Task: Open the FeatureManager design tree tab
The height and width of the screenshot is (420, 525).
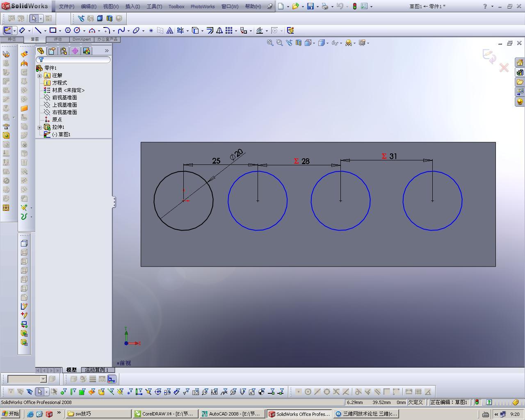Action: 41,51
